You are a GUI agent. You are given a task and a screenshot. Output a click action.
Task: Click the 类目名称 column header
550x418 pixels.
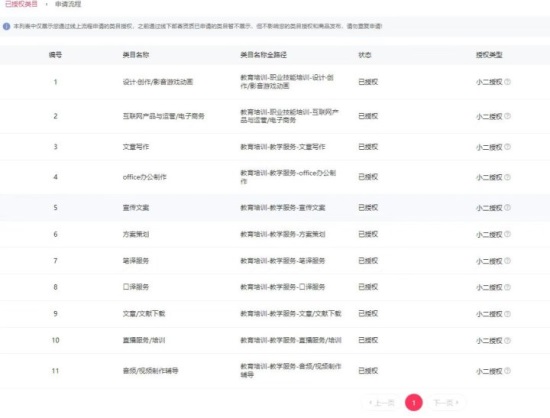pos(136,55)
